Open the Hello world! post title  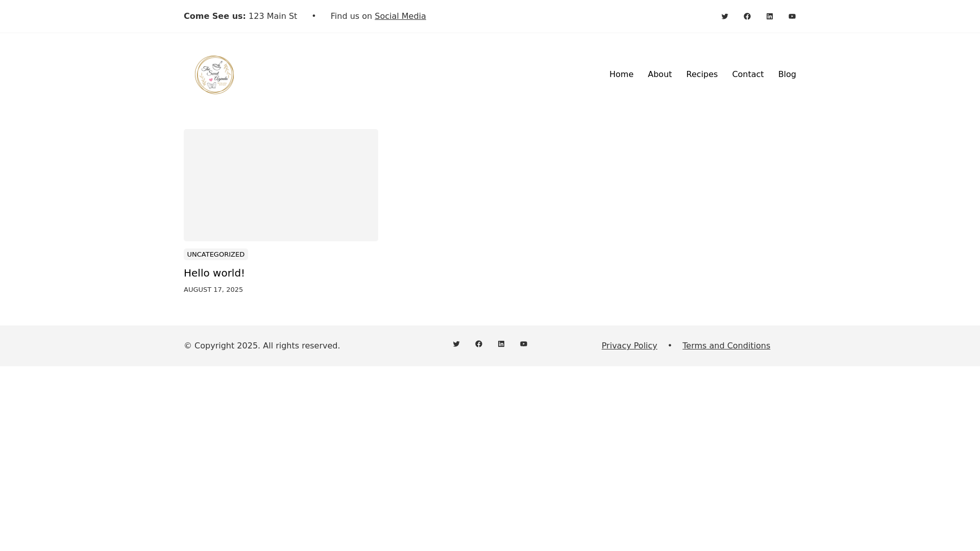(214, 273)
